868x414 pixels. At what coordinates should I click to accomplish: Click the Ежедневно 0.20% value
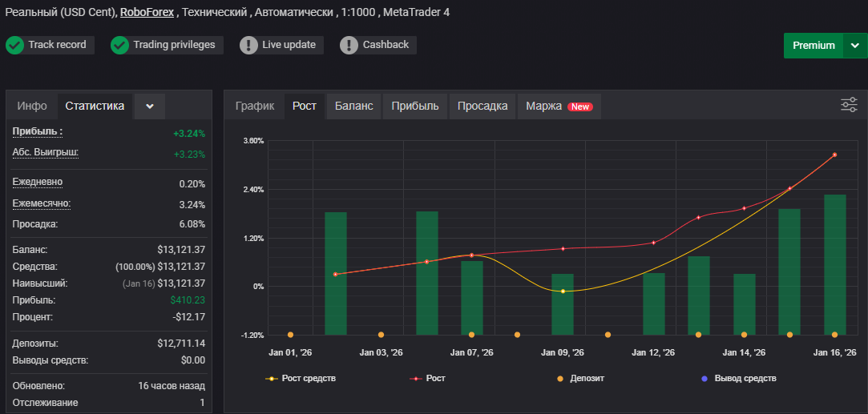tap(192, 183)
